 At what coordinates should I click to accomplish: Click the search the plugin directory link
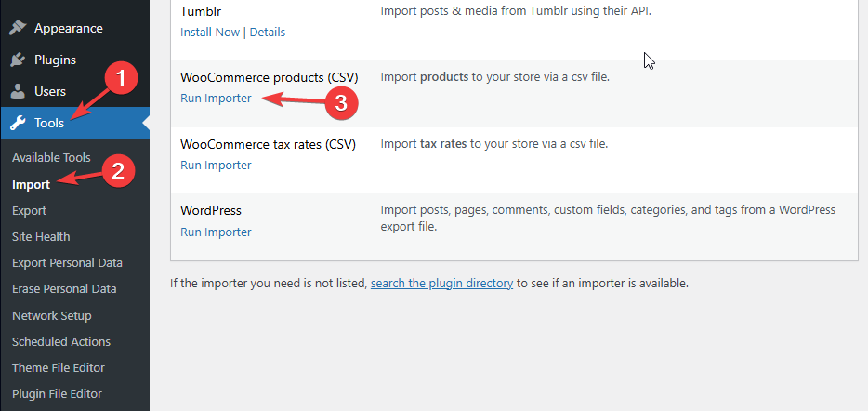tap(441, 283)
